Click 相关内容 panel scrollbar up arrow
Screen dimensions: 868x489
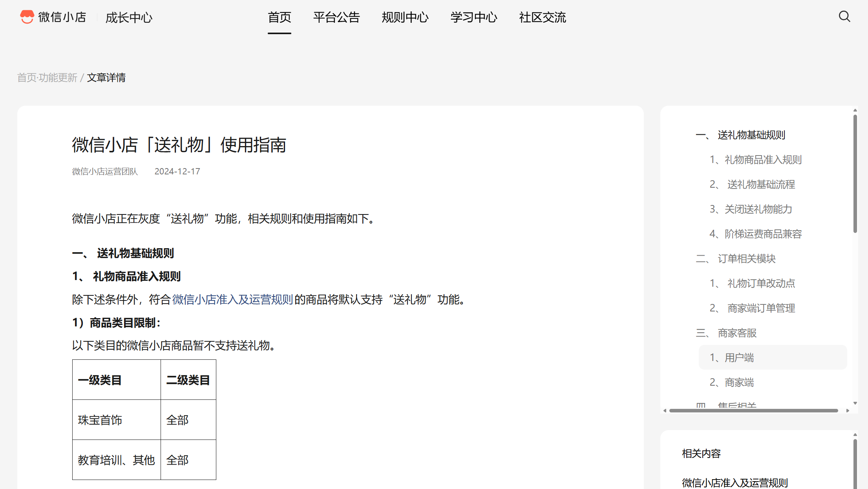855,435
